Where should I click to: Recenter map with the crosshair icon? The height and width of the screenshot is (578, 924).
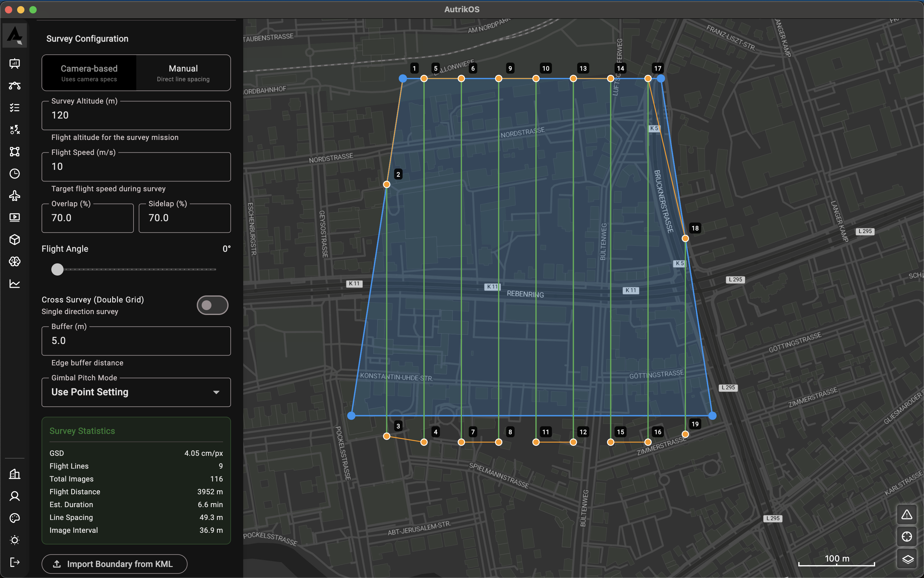coord(907,537)
